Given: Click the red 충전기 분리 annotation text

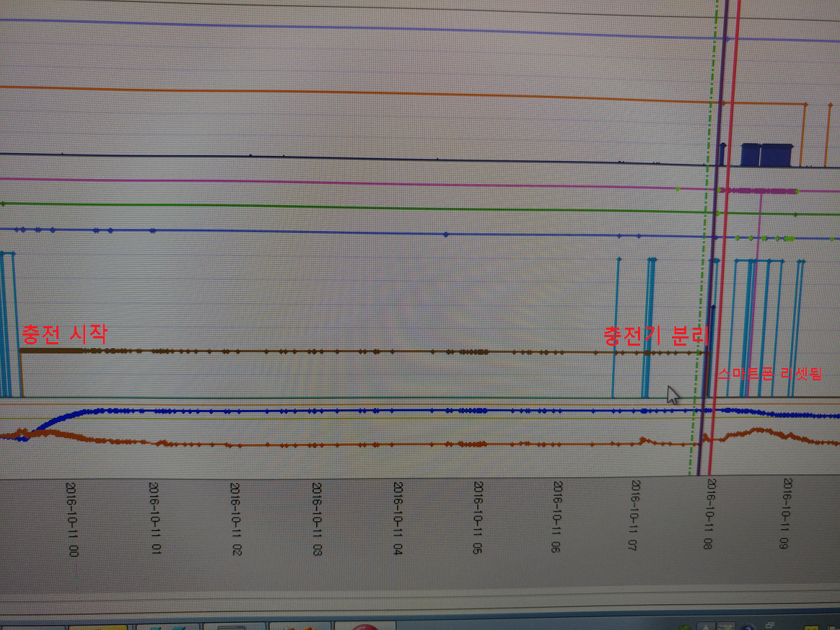Looking at the screenshot, I should [656, 336].
